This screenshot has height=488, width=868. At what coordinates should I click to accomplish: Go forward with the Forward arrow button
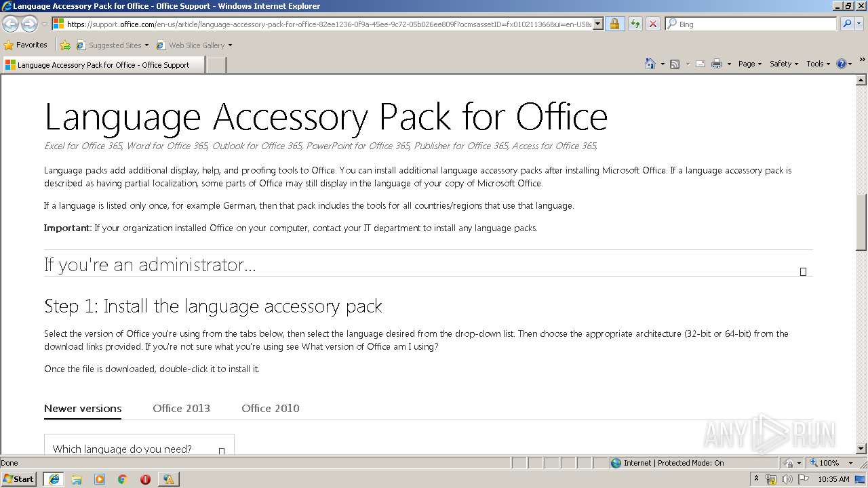(29, 24)
